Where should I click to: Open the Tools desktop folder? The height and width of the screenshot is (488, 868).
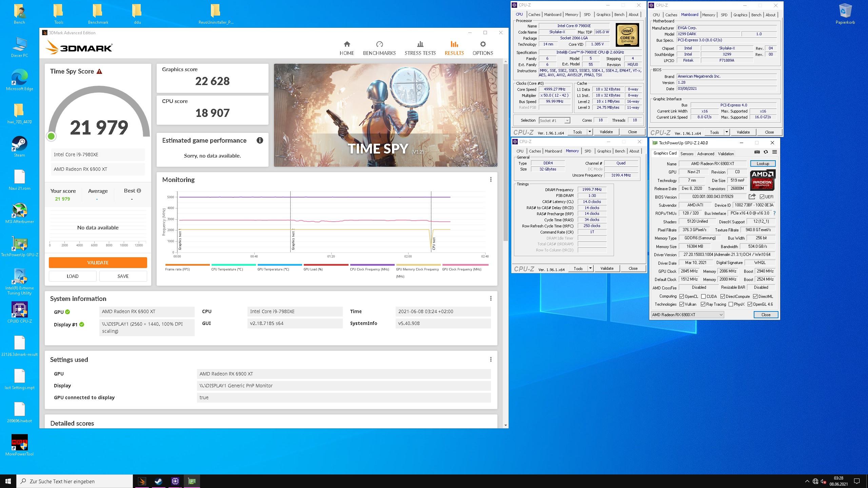pyautogui.click(x=59, y=14)
